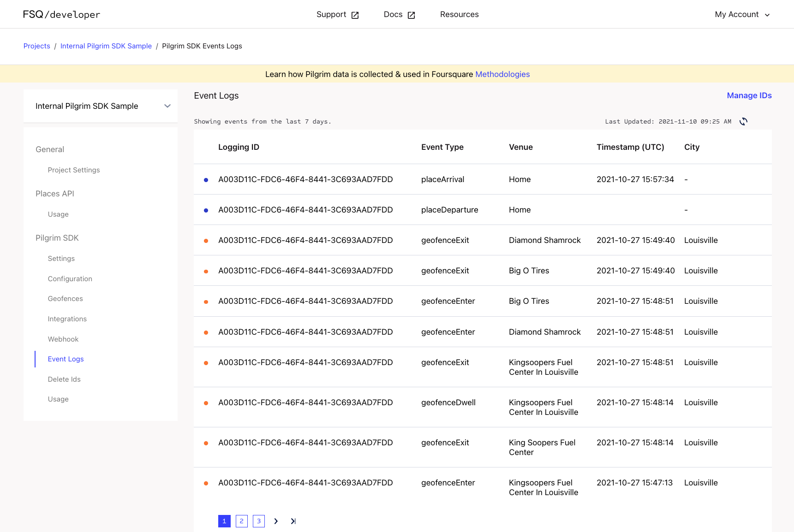794x532 pixels.
Task: Open Places API Usage in sidebar
Action: 58,214
